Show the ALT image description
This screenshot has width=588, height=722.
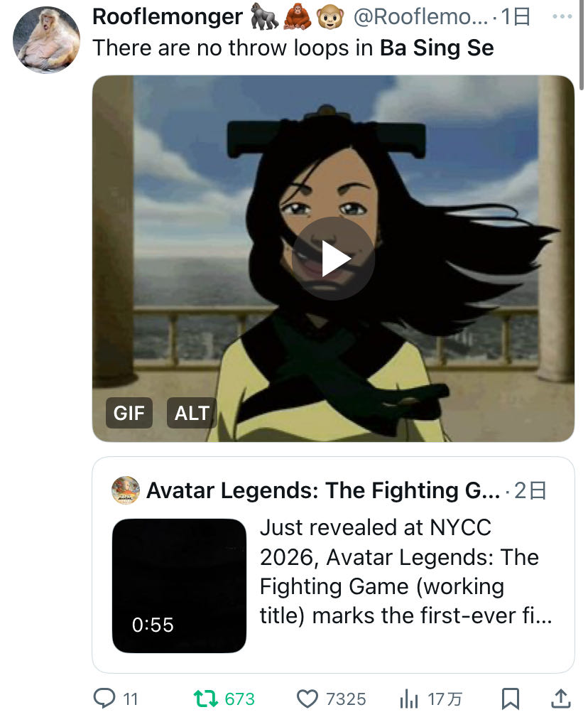[x=192, y=413]
